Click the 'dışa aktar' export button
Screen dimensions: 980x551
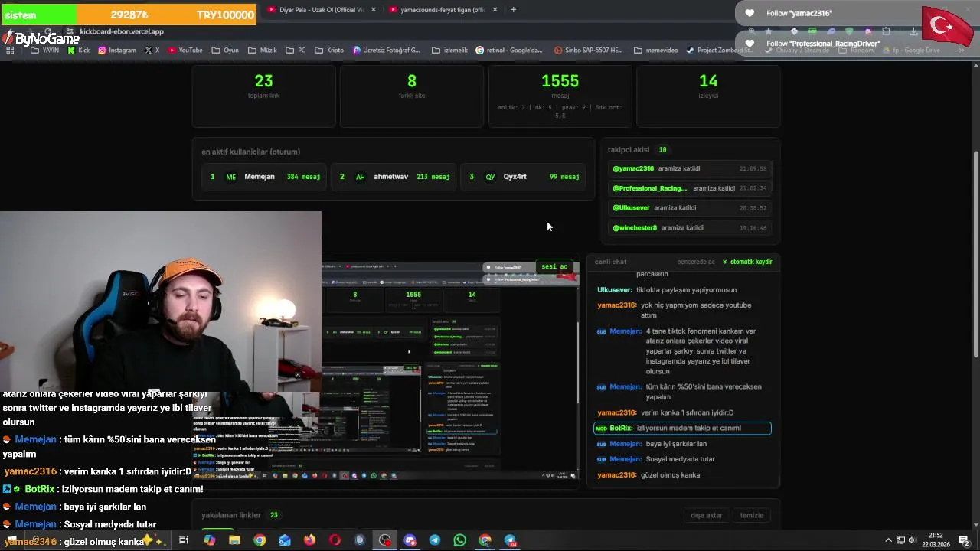(707, 515)
